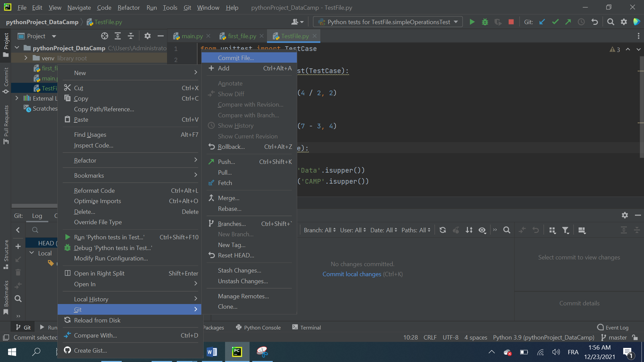
Task: Open Search Everywhere magnifier in toolbar
Action: 610,22
